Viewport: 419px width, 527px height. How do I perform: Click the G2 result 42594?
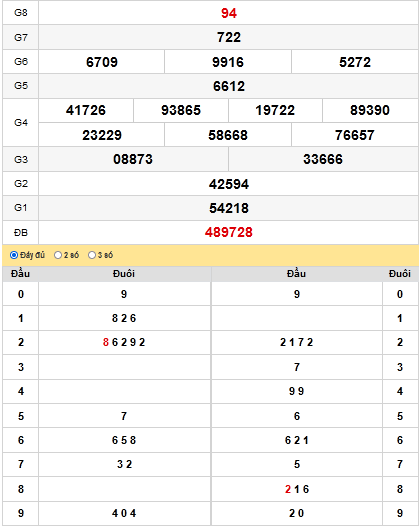coord(229,184)
